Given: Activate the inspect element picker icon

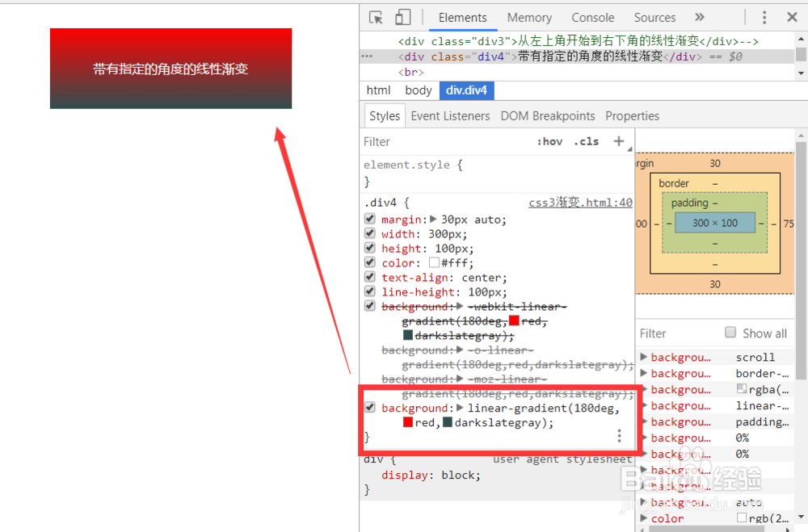Looking at the screenshot, I should [x=376, y=17].
